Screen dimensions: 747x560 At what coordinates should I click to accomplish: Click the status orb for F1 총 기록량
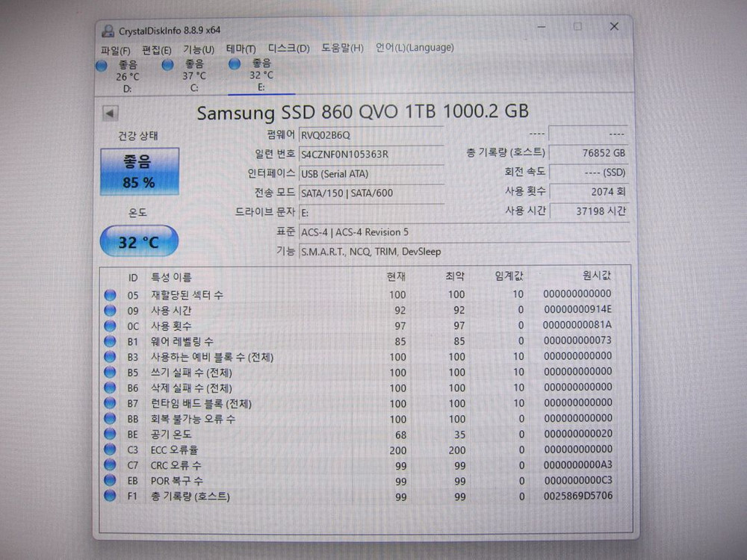tap(110, 496)
